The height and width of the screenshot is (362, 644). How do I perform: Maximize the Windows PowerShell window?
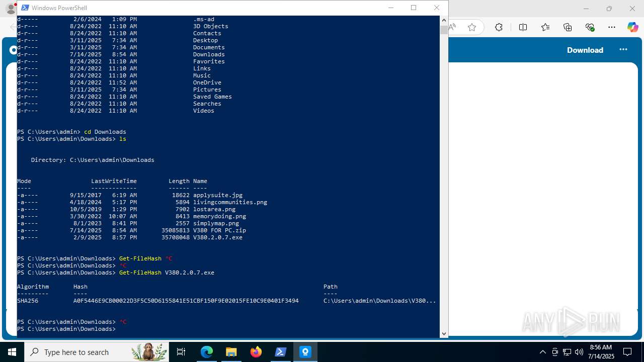414,8
